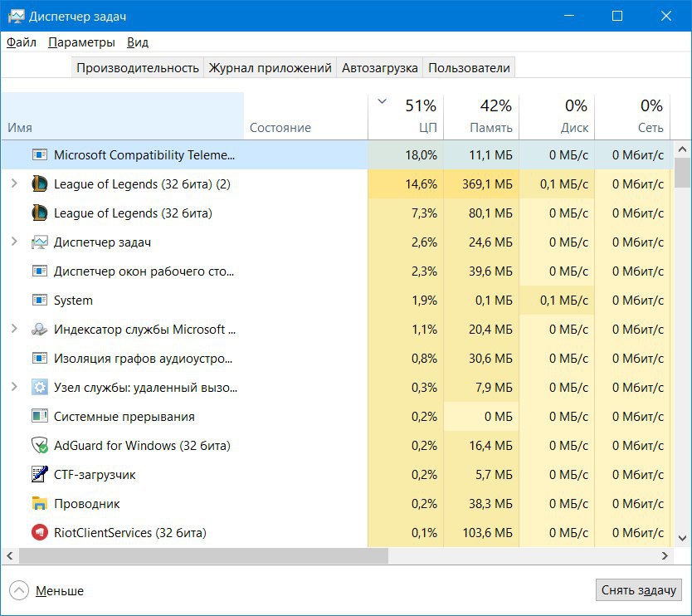This screenshot has height=616, width=692.
Task: Click the Microsoft Compatibility Telemetry process icon
Action: (x=40, y=155)
